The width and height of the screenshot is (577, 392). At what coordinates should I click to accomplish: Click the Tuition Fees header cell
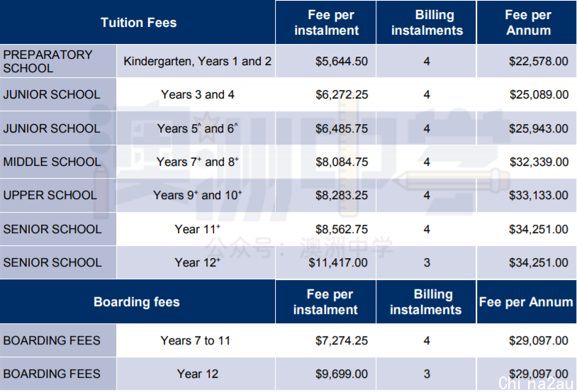[138, 22]
